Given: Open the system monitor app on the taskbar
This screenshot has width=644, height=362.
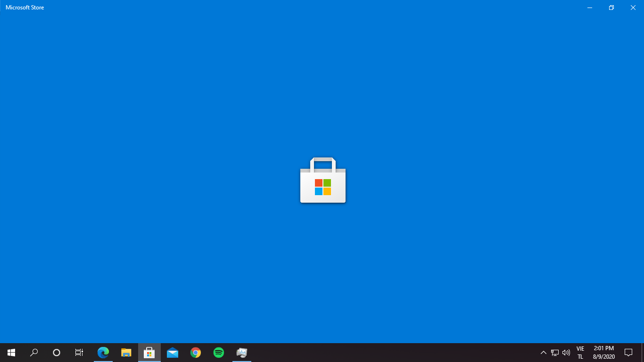Looking at the screenshot, I should (x=241, y=352).
